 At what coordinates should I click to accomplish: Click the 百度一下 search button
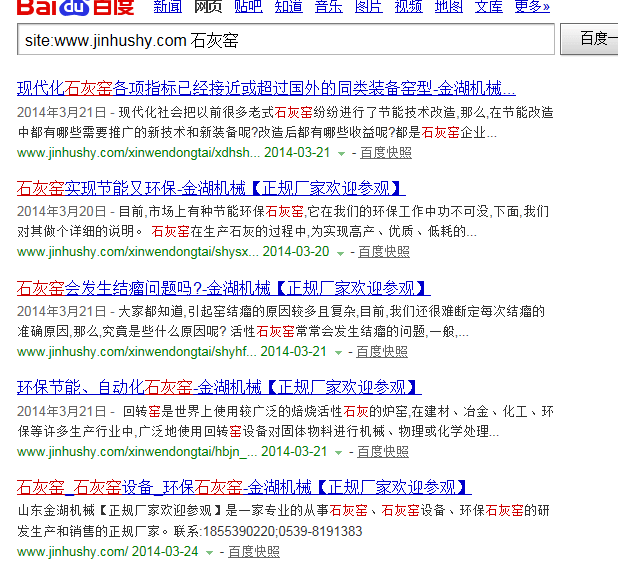589,39
